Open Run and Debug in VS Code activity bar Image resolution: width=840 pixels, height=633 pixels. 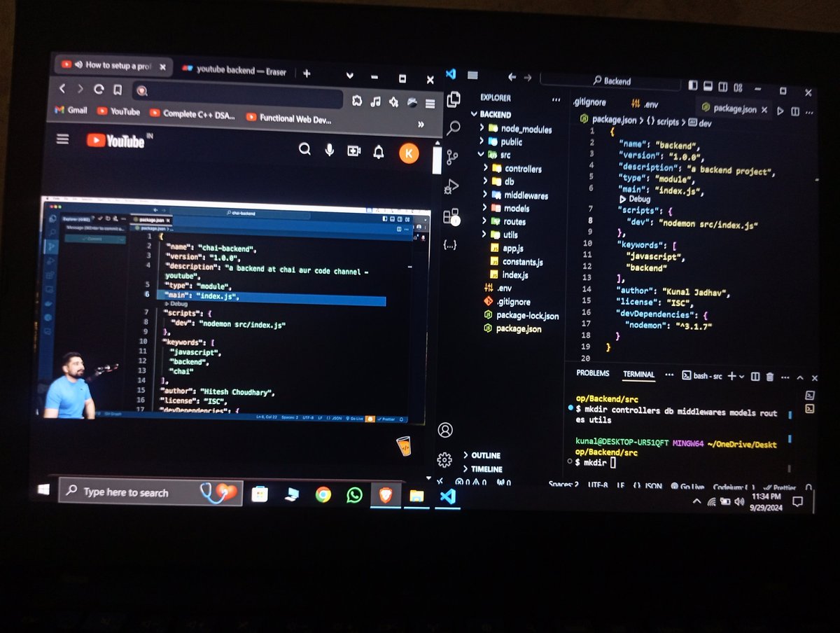click(x=451, y=186)
